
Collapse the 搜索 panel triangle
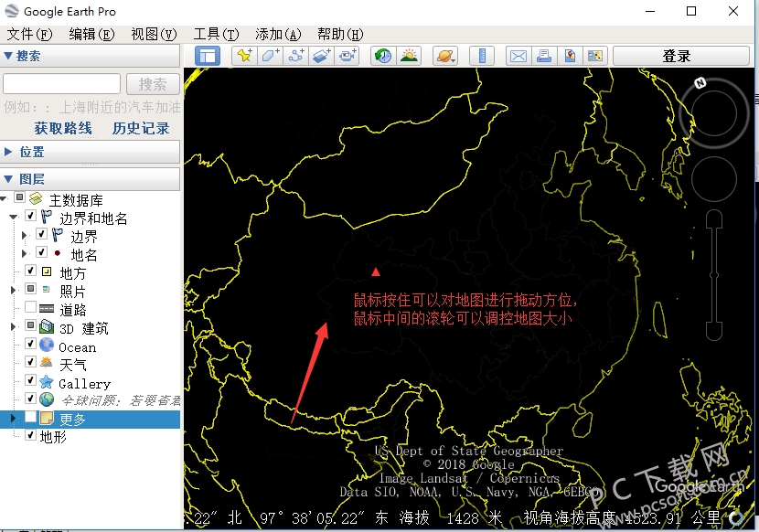(7, 56)
